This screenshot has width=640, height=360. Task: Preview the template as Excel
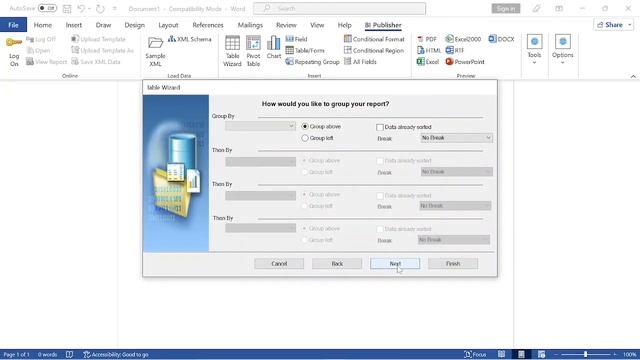click(428, 62)
